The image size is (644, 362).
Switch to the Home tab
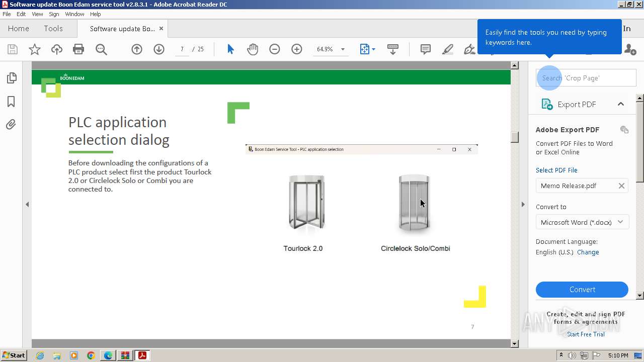click(19, 29)
